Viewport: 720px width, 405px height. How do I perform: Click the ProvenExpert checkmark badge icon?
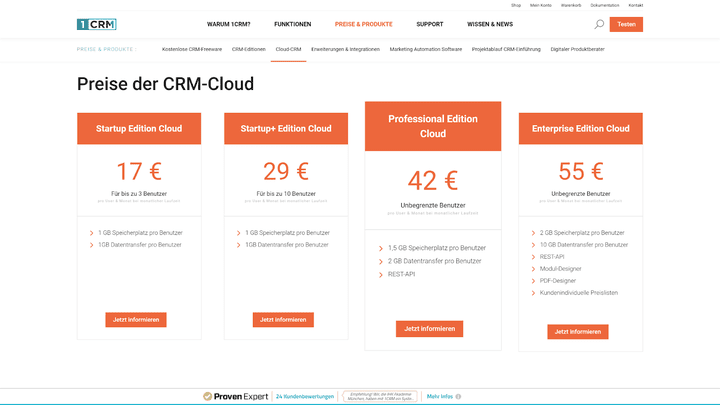208,396
